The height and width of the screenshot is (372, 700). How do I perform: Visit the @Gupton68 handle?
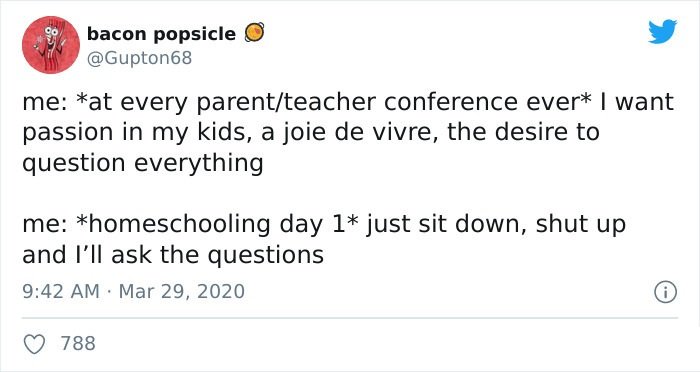[x=139, y=58]
